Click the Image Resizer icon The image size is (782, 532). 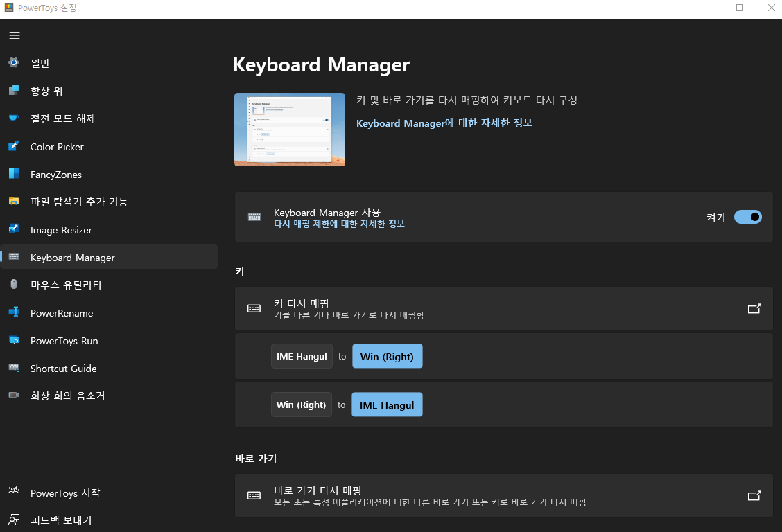[14, 229]
